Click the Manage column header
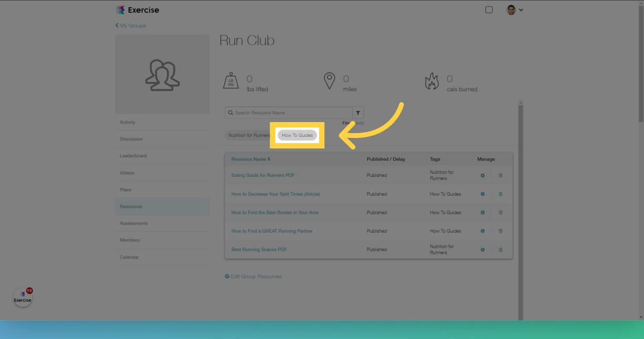The image size is (644, 339). [x=486, y=159]
